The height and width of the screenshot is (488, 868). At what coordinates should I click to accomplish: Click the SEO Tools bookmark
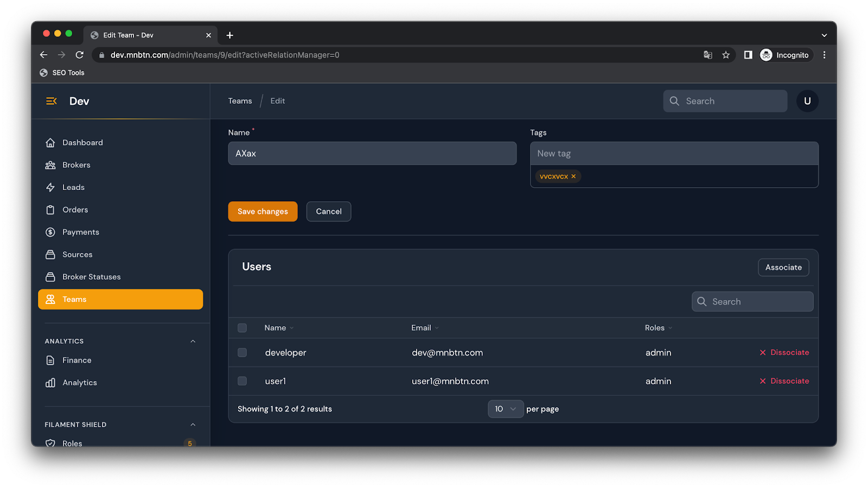62,73
